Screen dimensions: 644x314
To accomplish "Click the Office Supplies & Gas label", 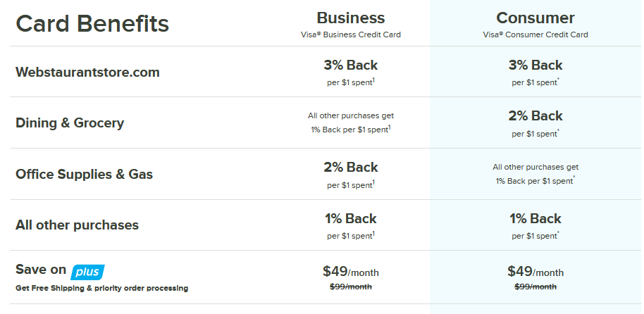I will (84, 174).
